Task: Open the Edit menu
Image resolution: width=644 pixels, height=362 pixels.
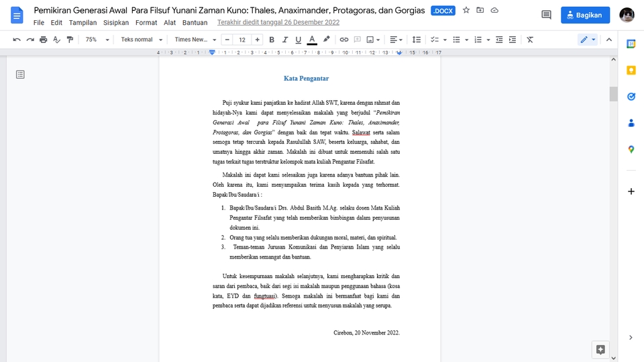Action: pyautogui.click(x=56, y=23)
